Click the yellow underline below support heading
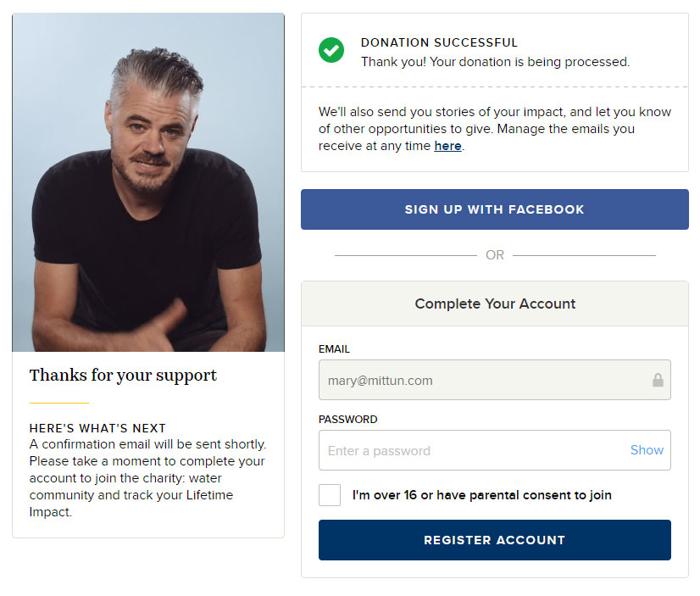 (59, 404)
